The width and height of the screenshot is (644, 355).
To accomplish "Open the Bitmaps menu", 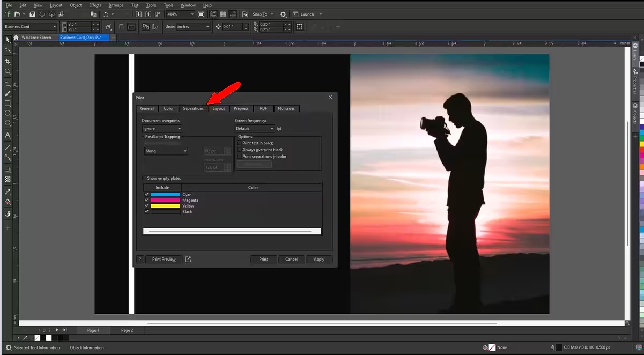I will point(116,5).
